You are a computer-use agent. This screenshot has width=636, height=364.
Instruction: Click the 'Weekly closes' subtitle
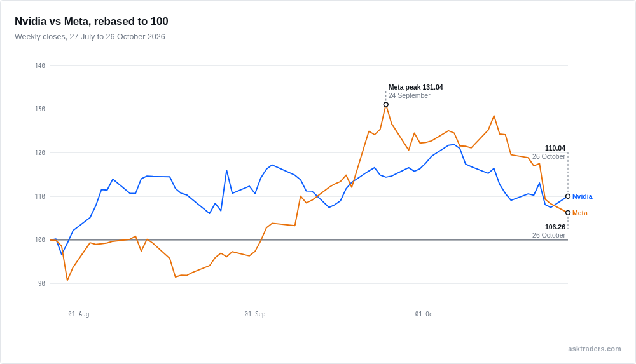[90, 37]
